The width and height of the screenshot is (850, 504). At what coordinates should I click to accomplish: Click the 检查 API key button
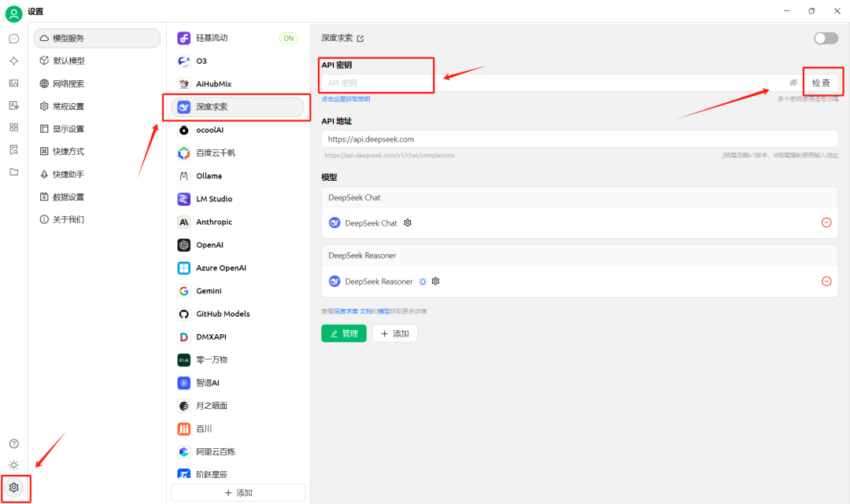(x=821, y=83)
